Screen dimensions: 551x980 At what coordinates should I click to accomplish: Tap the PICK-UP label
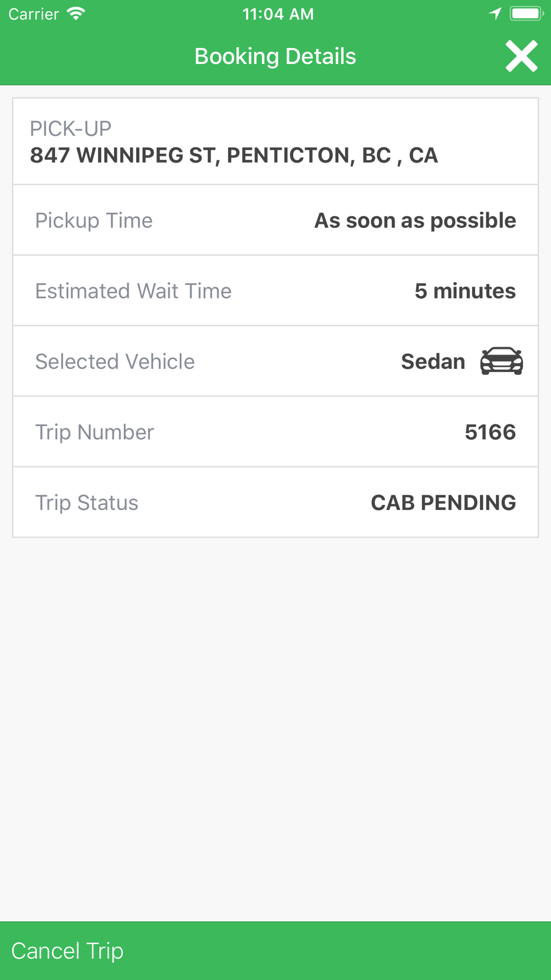pos(71,128)
